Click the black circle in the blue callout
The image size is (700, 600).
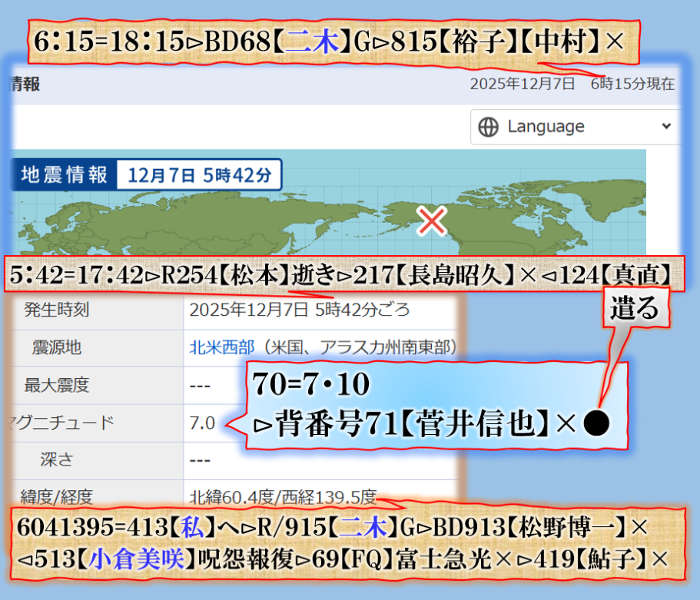[598, 423]
